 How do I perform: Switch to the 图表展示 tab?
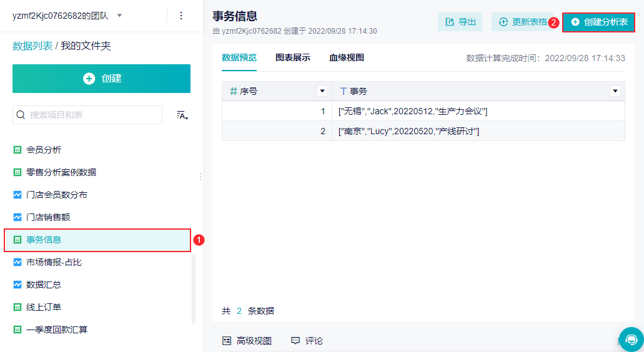pyautogui.click(x=293, y=58)
